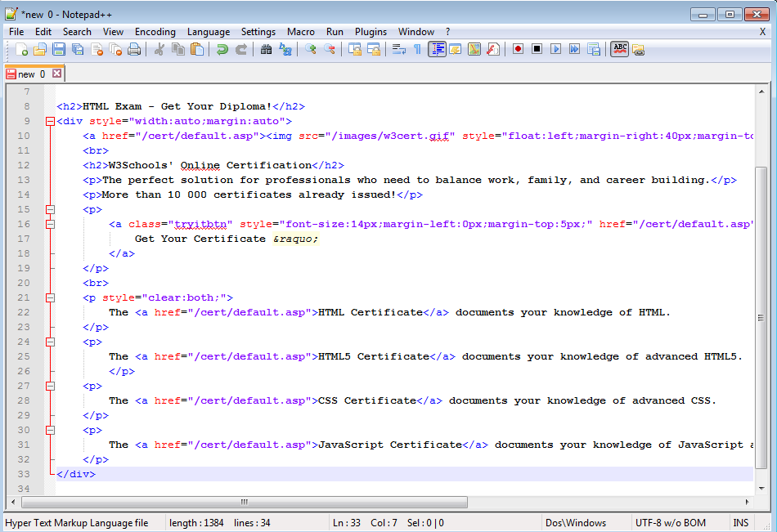The height and width of the screenshot is (532, 777).
Task: Cut selection with the scissors icon
Action: [159, 49]
